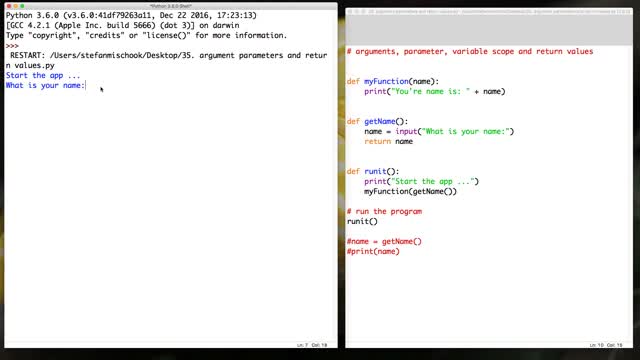Click the print("You're name is: " + name) line
Image resolution: width=640 pixels, height=360 pixels.
435,91
